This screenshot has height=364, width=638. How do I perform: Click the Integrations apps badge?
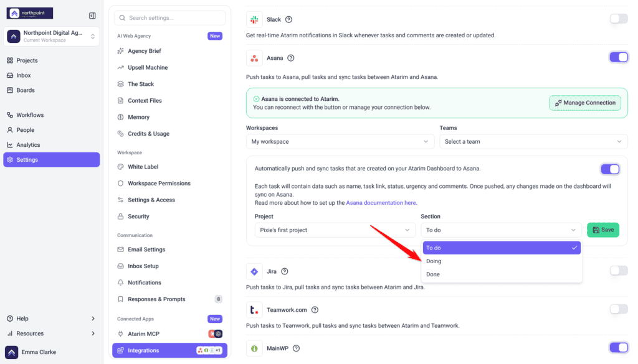pyautogui.click(x=209, y=350)
